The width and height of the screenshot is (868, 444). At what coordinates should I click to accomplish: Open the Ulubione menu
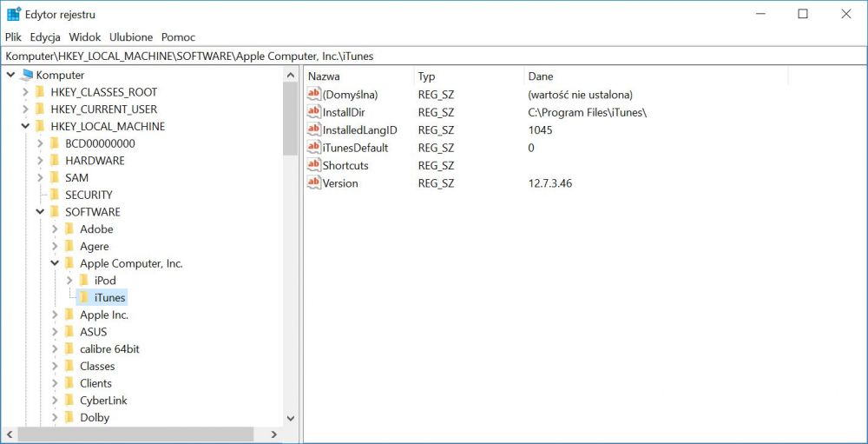click(131, 37)
